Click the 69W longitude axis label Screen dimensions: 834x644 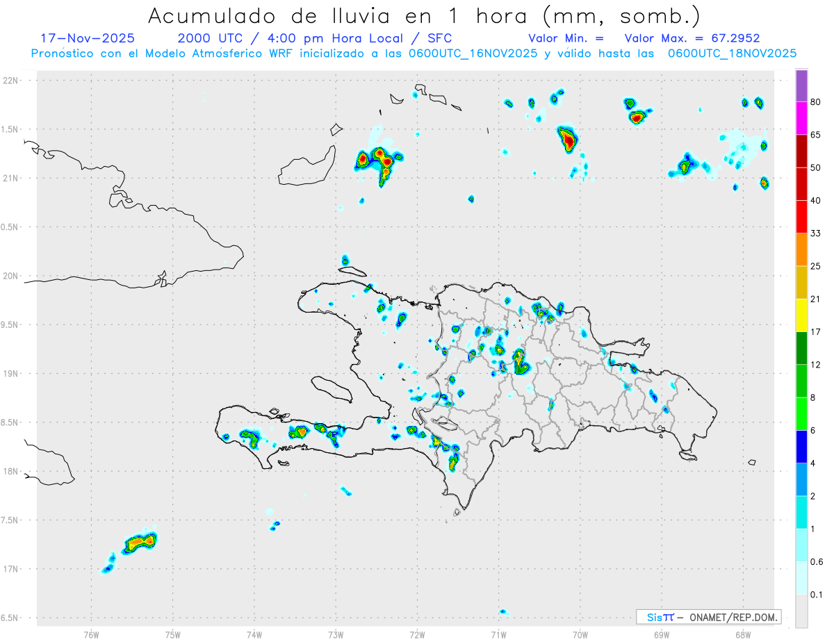(662, 634)
